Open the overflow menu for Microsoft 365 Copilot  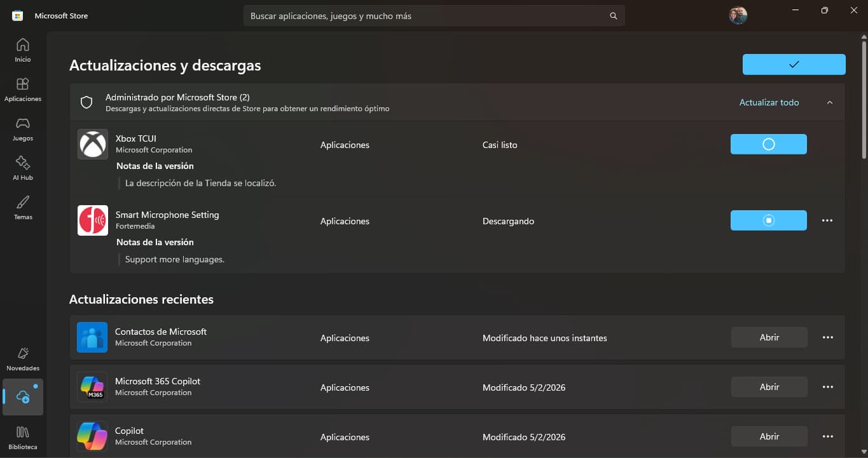point(827,387)
